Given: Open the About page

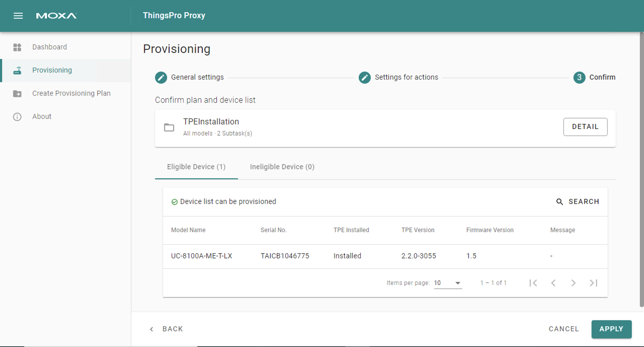Looking at the screenshot, I should click(65, 117).
